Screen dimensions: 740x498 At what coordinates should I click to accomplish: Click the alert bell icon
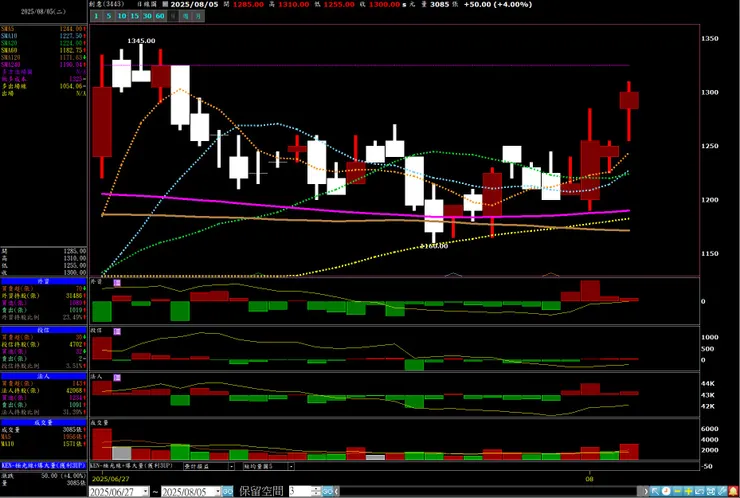(733, 491)
